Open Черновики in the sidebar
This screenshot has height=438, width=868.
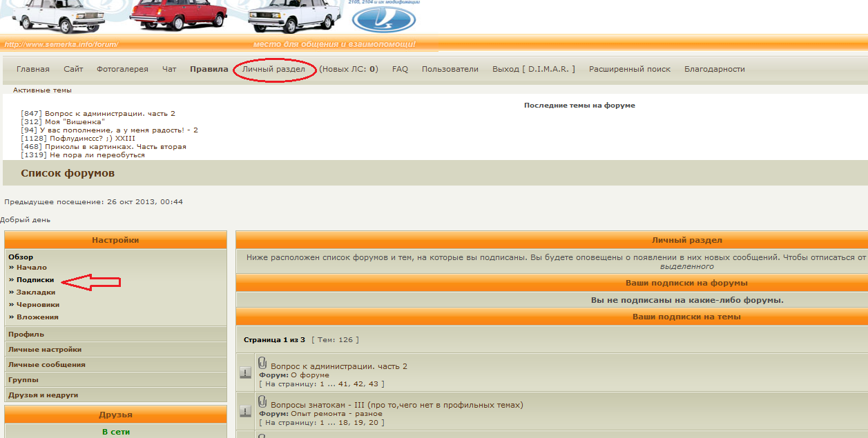38,305
